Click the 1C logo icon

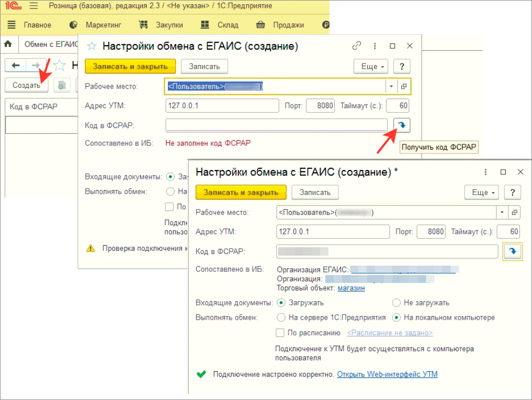click(14, 6)
